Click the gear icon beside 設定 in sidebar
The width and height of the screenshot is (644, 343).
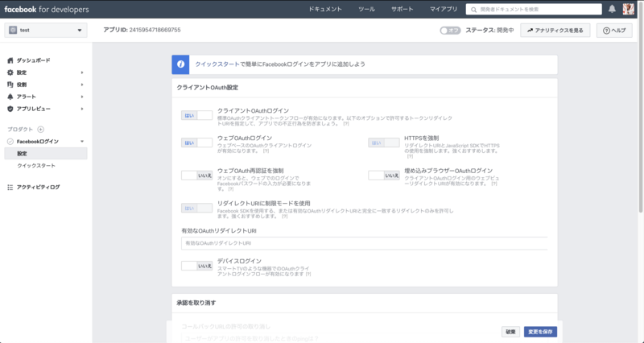click(10, 72)
